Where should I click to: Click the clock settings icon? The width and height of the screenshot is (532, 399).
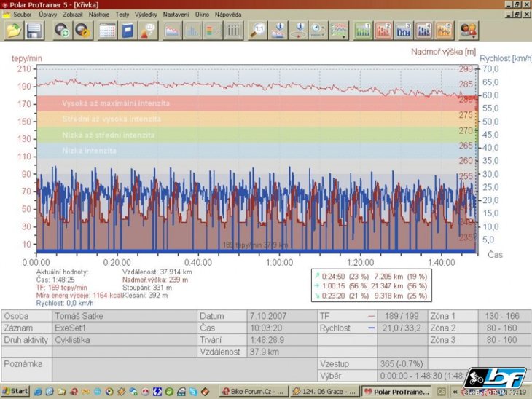click(318, 30)
